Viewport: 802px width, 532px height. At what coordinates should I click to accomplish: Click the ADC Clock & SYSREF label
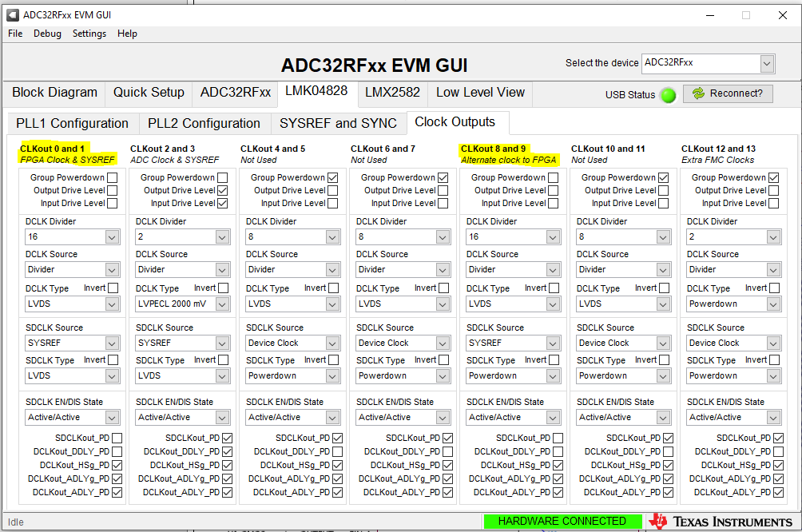pos(175,160)
